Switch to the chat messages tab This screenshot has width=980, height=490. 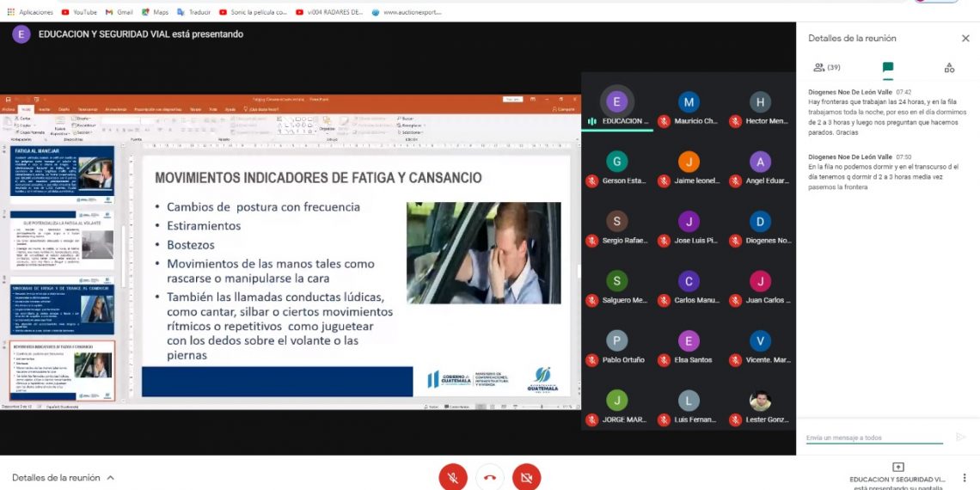[x=887, y=67]
